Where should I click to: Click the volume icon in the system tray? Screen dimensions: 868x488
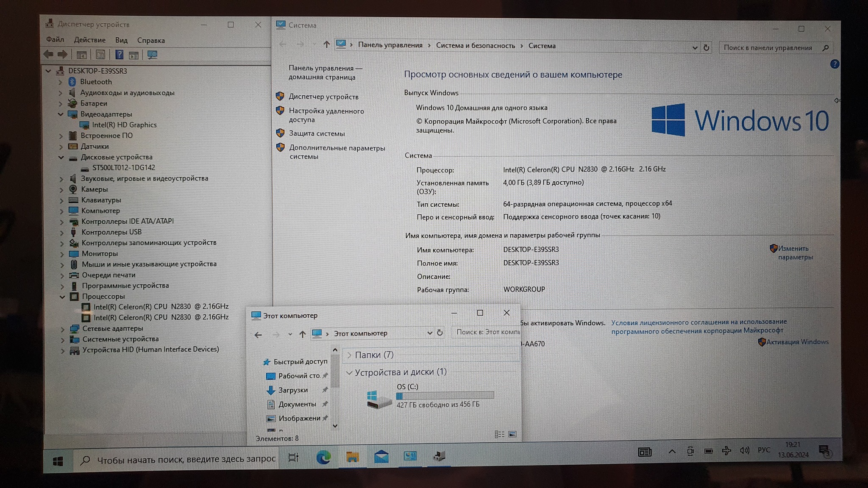(744, 450)
